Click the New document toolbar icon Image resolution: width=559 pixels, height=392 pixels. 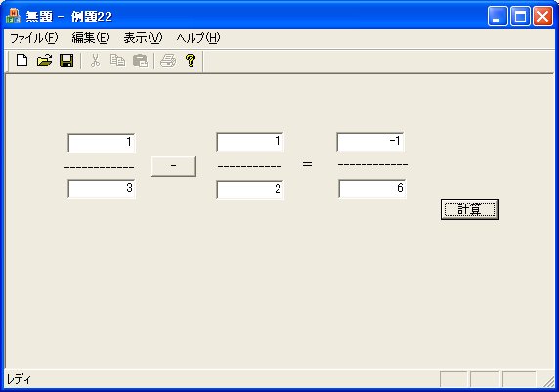(22, 61)
